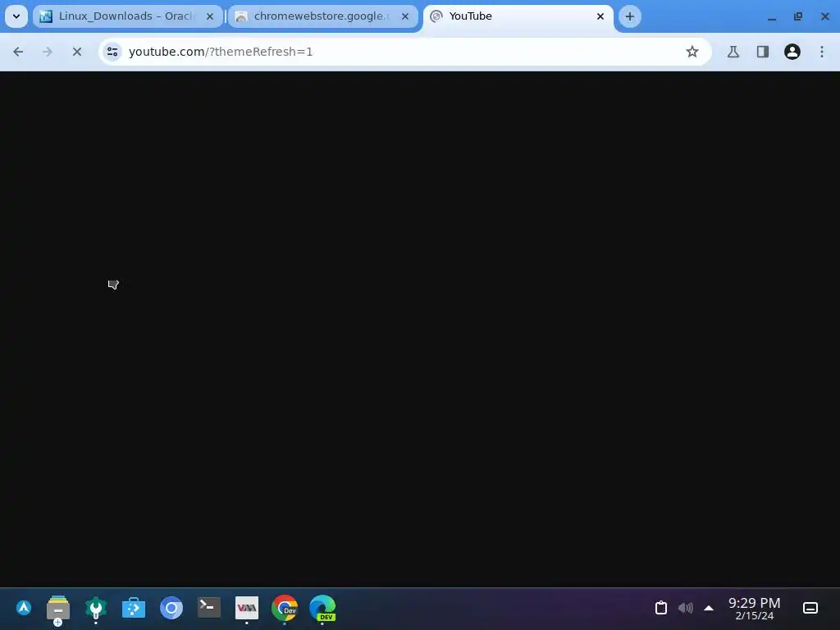
Task: Close the chromewebstore.google tab
Action: [x=405, y=16]
